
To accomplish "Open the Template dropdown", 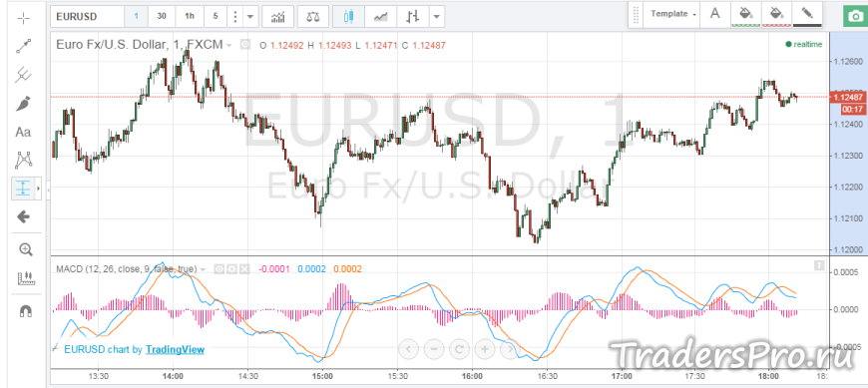I will point(672,14).
